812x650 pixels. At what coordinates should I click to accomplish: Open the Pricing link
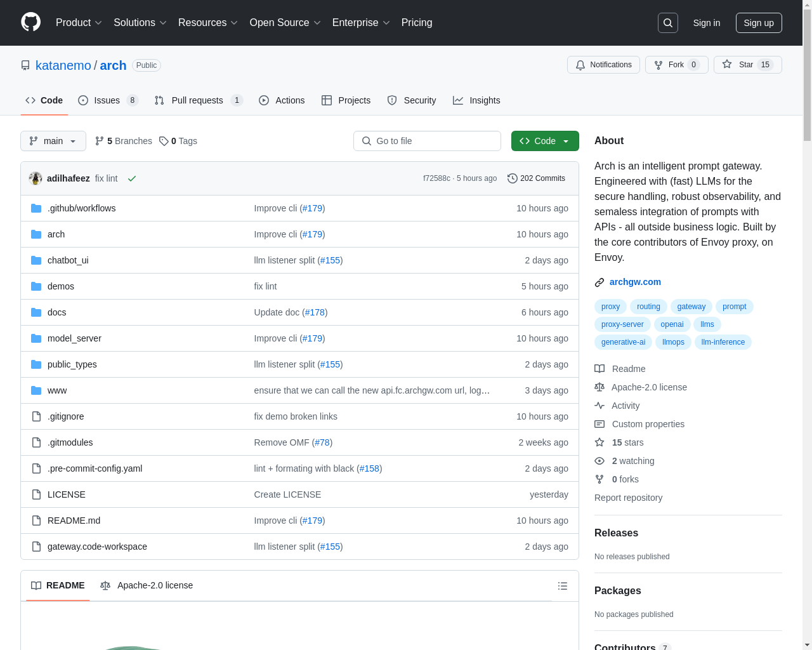pyautogui.click(x=417, y=23)
